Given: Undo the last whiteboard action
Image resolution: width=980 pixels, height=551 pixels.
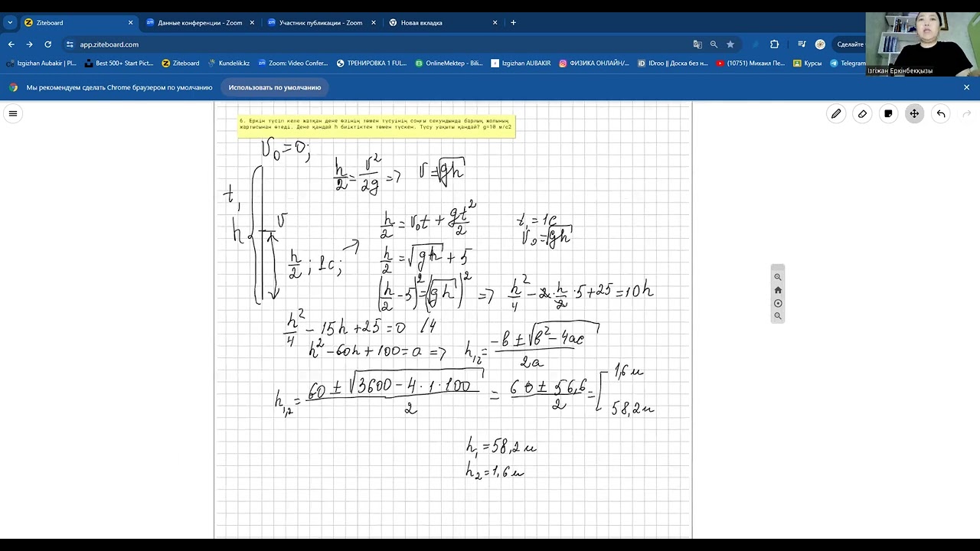Looking at the screenshot, I should tap(941, 114).
